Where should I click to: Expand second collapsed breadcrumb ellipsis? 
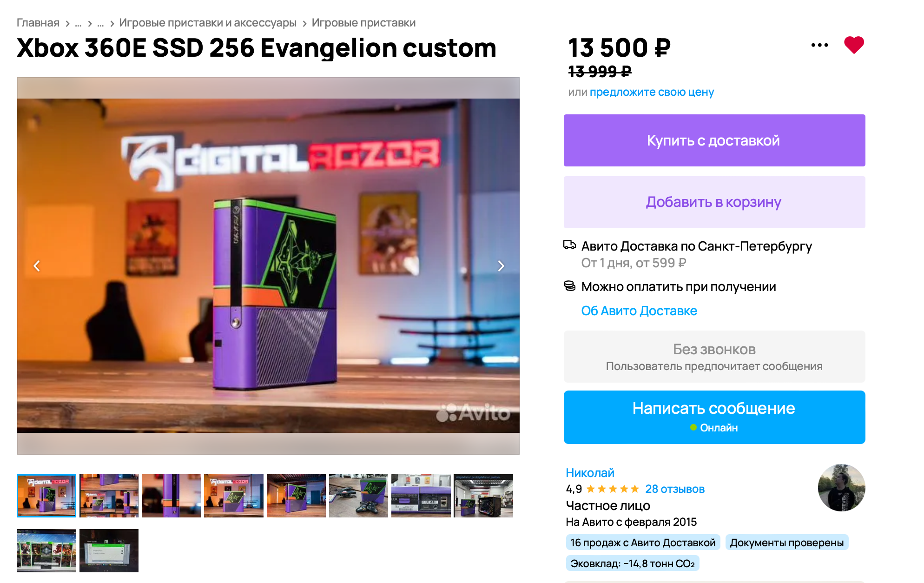(100, 23)
